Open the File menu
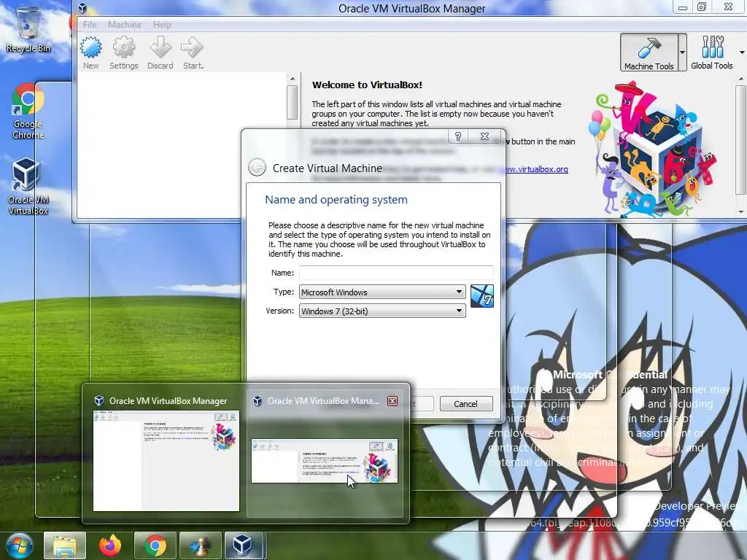This screenshot has height=560, width=747. (x=90, y=25)
